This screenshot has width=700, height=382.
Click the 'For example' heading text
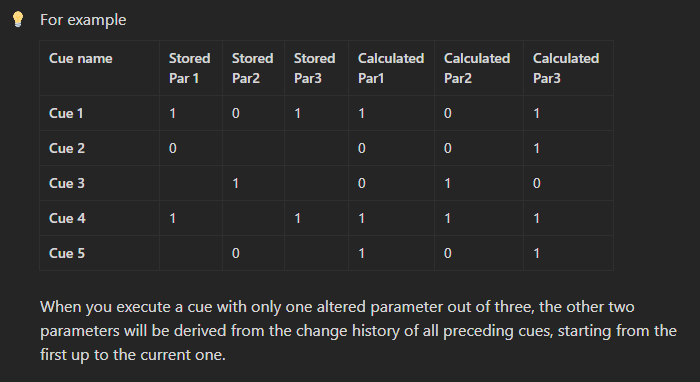click(83, 20)
